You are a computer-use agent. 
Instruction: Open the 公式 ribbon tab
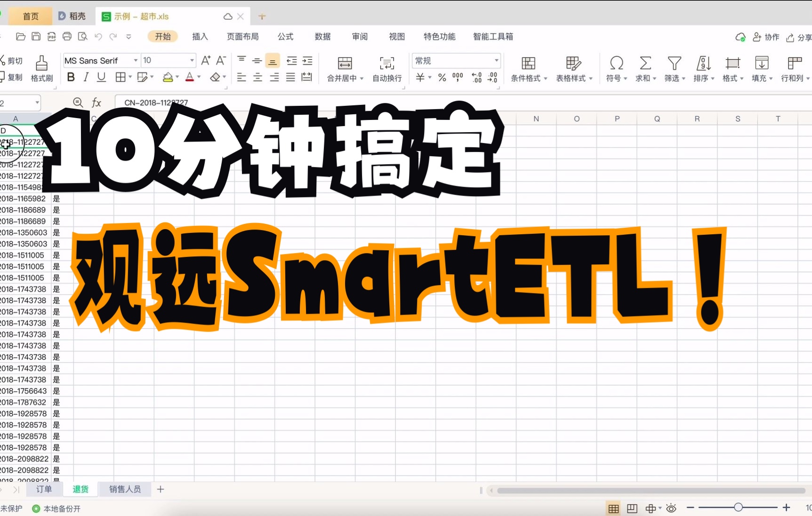285,37
